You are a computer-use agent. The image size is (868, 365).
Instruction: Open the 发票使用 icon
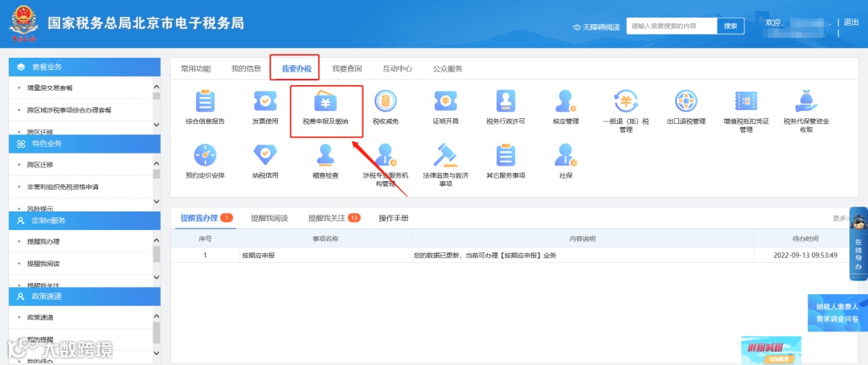click(x=265, y=101)
